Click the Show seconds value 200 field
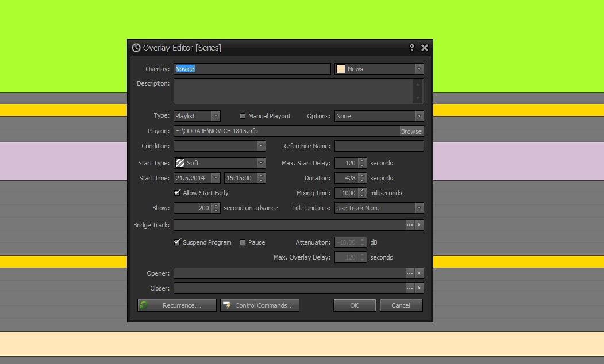This screenshot has width=604, height=364. pos(193,208)
